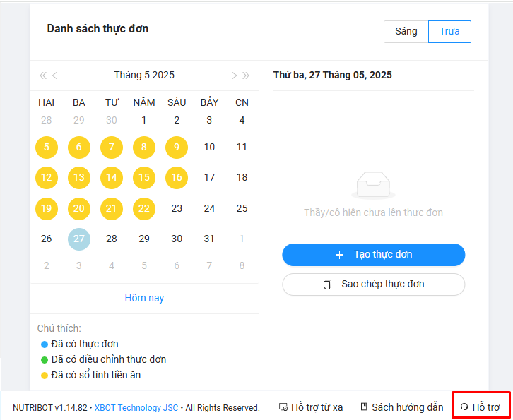
Task: Pick yellow-marked date 13 in calendar
Action: [x=79, y=177]
